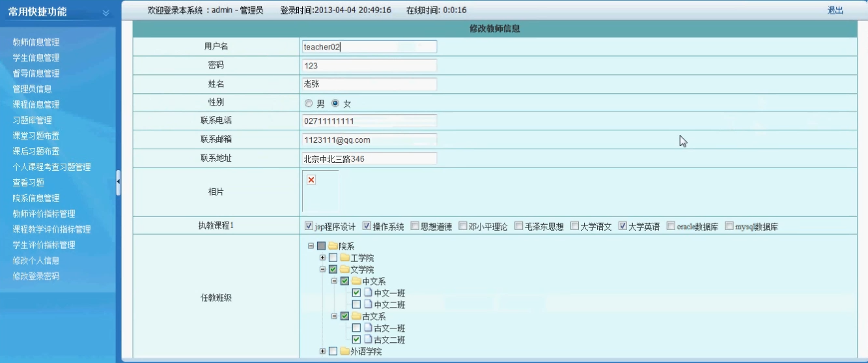Image resolution: width=868 pixels, height=363 pixels.
Task: Uncheck the 古文二班 class checkbox
Action: (x=356, y=340)
